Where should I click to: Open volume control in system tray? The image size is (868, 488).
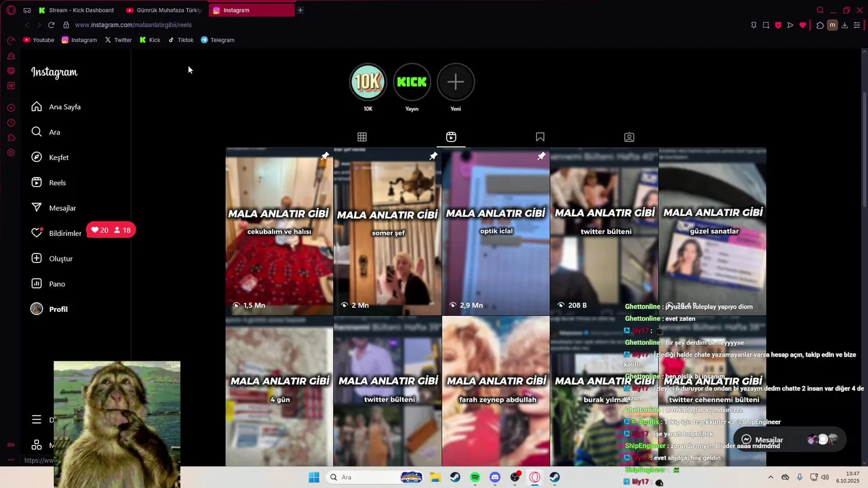[825, 477]
